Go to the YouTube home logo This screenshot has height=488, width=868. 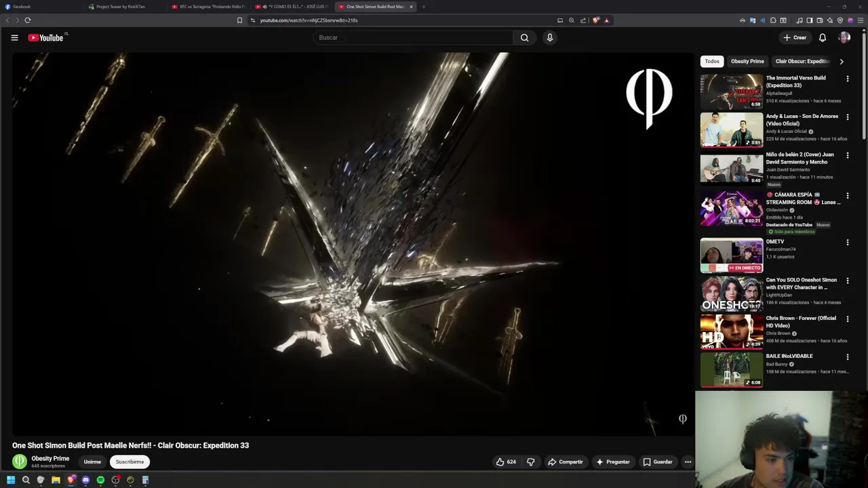coord(45,38)
